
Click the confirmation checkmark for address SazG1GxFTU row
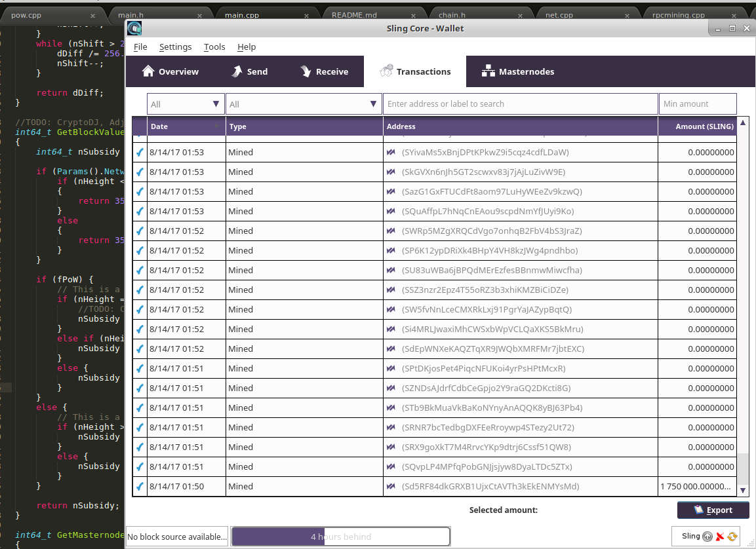140,192
